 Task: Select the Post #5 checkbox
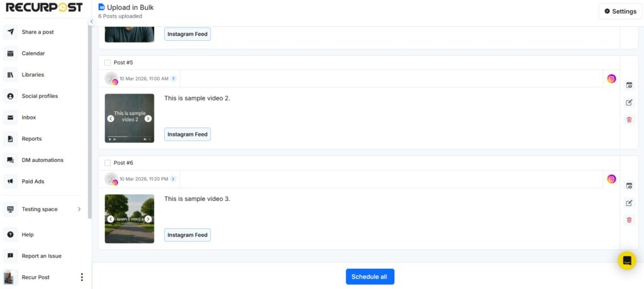[x=108, y=63]
